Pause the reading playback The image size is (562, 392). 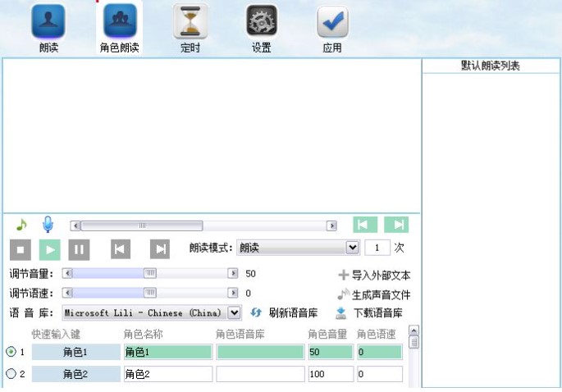tap(79, 249)
